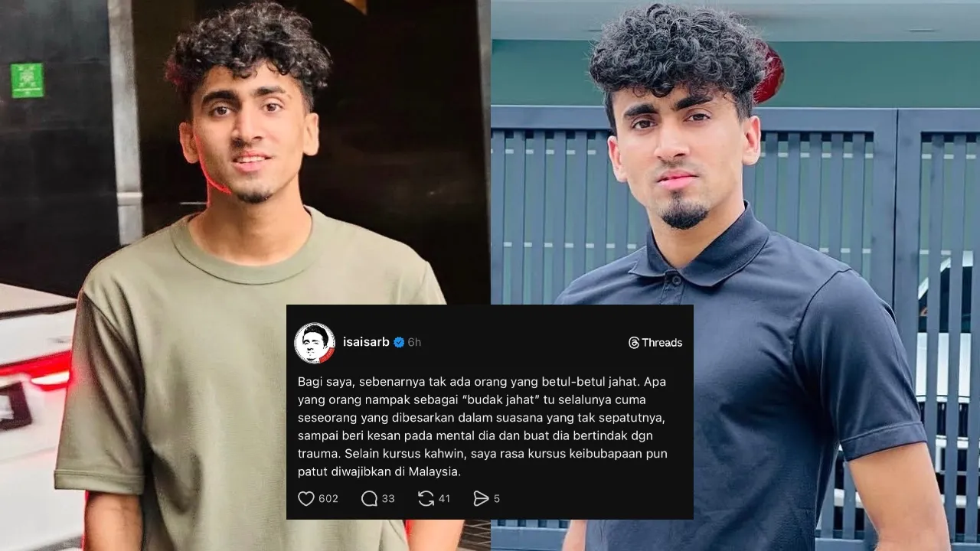Click the green exit sign on wall
This screenshot has height=551, width=980.
[x=27, y=80]
